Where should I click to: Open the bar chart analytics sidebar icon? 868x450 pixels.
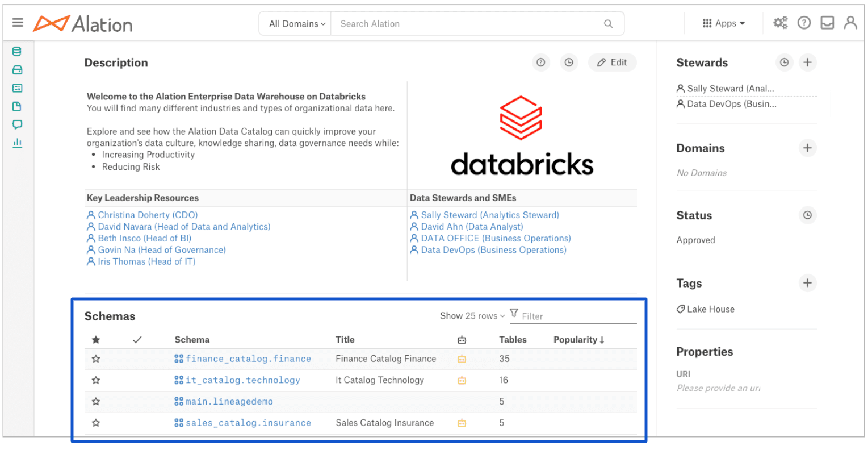[16, 143]
